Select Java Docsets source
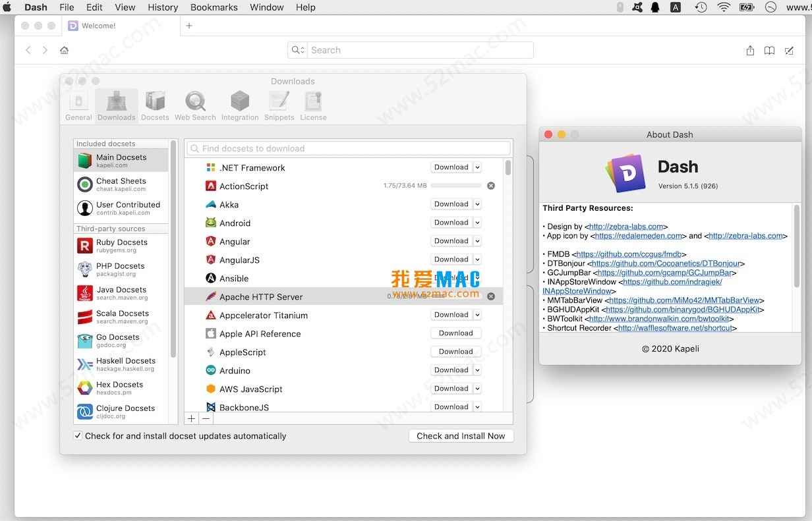812x521 pixels. [121, 293]
